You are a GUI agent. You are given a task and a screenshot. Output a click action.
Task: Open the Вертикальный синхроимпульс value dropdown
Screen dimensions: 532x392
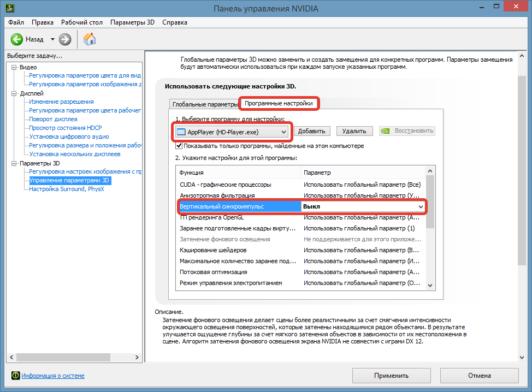point(421,207)
